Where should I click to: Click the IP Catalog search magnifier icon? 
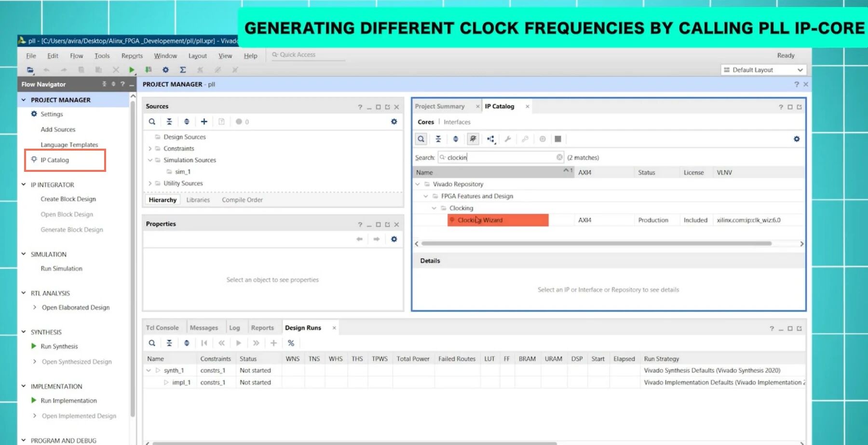[421, 139]
